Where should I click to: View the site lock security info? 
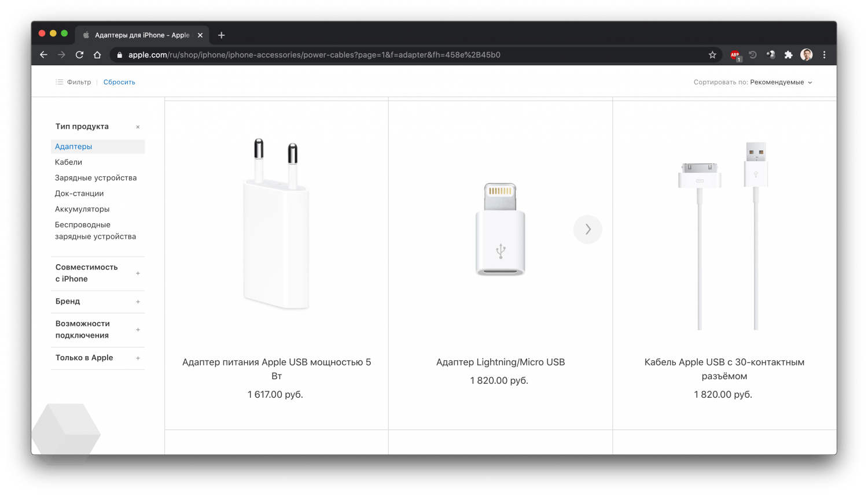120,55
